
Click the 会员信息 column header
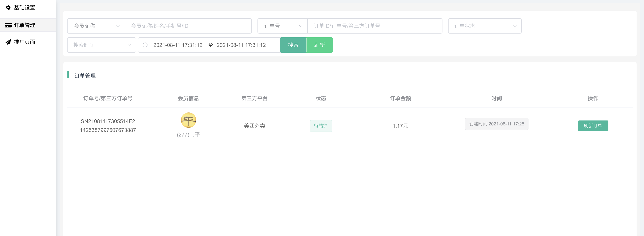(188, 98)
